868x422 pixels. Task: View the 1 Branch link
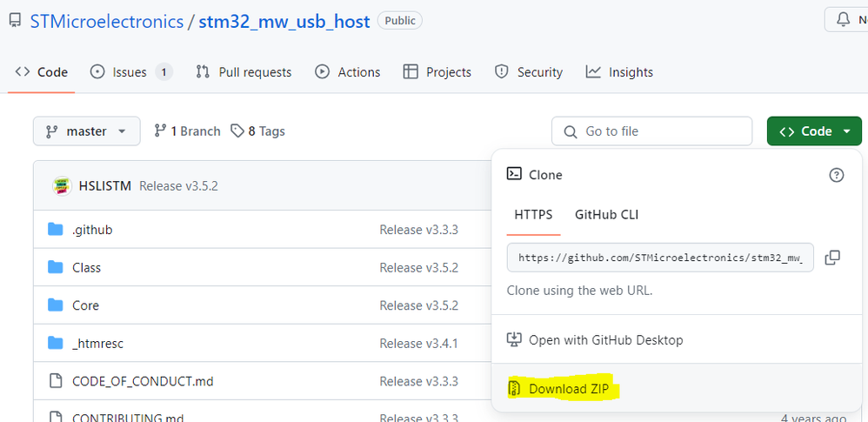tap(187, 131)
